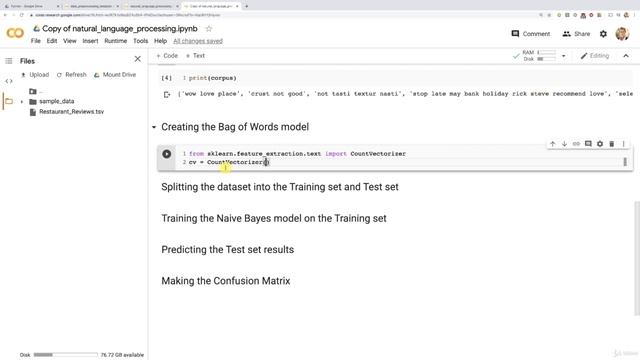Viewport: 640px width, 360px height.
Task: Copy link to the selected cell
Action: click(576, 144)
